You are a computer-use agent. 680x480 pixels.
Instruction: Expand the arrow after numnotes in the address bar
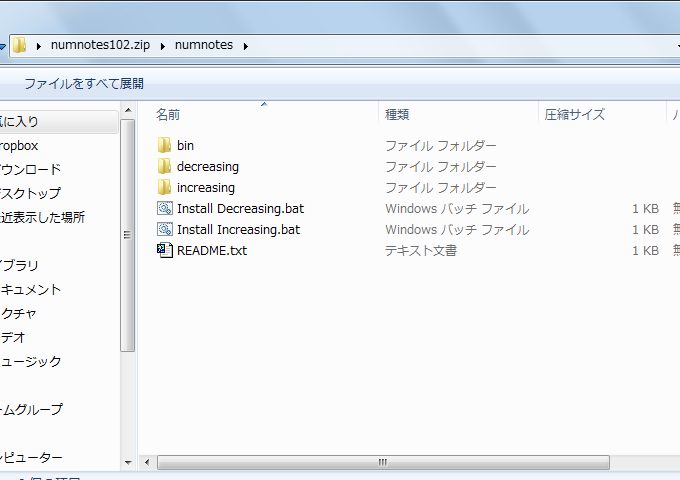point(245,45)
